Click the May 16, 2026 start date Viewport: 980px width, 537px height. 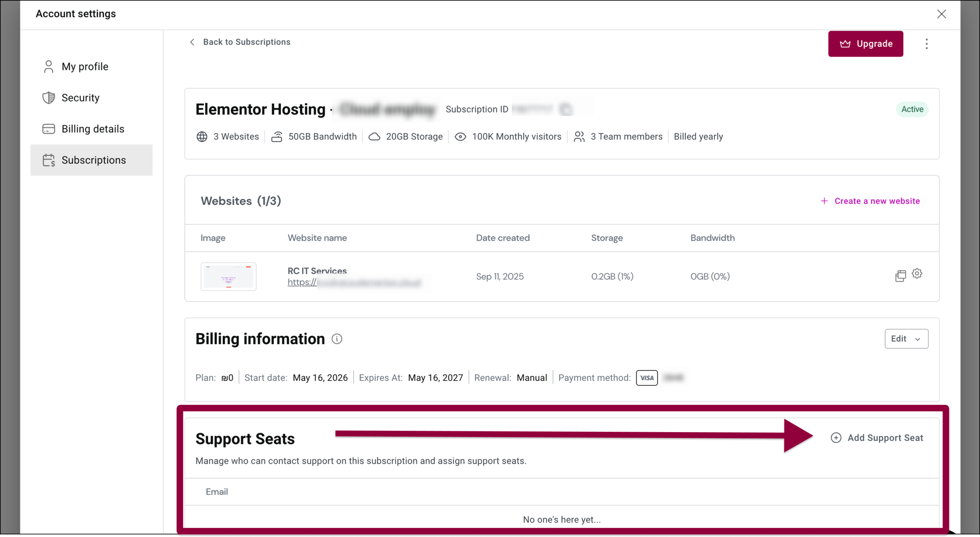[x=320, y=378]
